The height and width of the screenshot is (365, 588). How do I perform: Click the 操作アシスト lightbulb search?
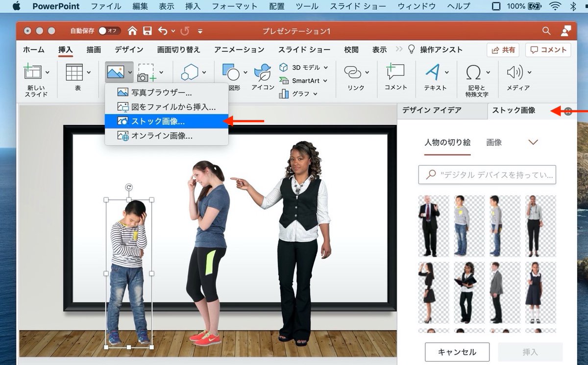[435, 49]
